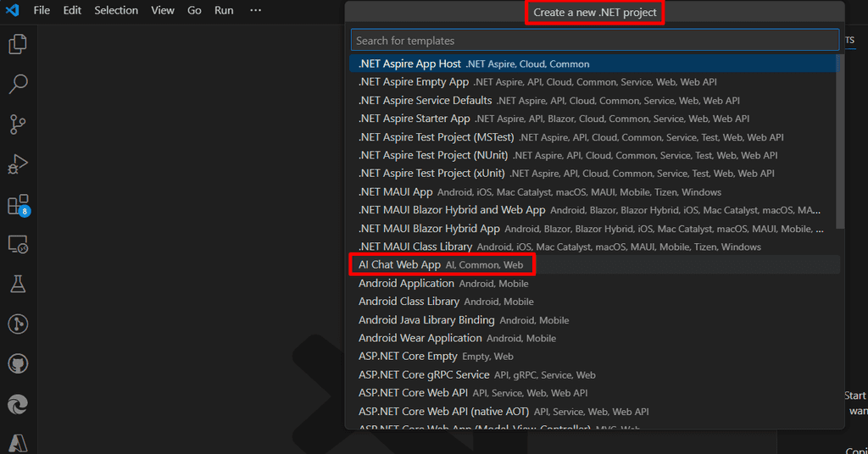Open the Azure icon in activity bar
The image size is (868, 454).
coord(18,443)
